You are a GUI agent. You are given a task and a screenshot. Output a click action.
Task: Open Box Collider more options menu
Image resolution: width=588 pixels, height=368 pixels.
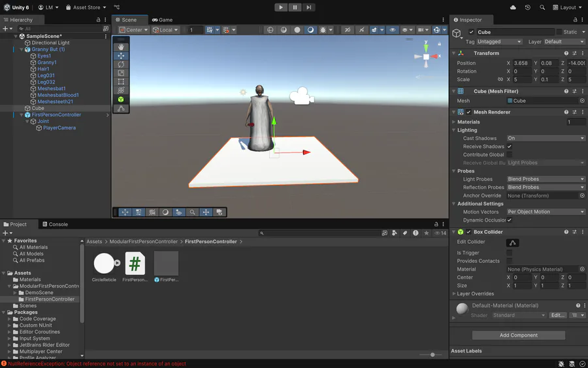click(x=583, y=232)
